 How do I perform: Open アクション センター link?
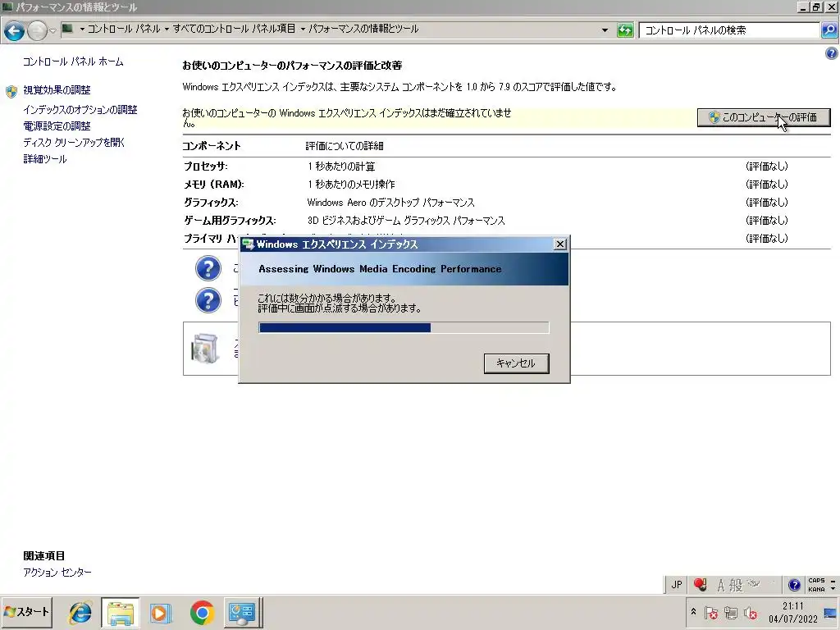pyautogui.click(x=57, y=572)
